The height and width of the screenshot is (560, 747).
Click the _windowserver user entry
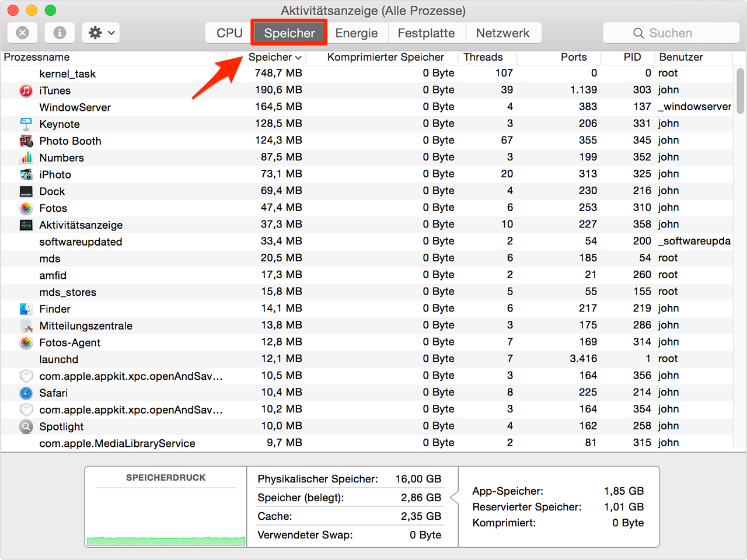(694, 107)
